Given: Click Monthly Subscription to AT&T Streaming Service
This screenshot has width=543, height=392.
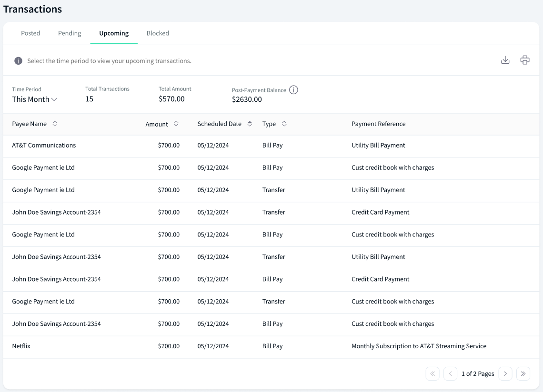Looking at the screenshot, I should point(419,346).
